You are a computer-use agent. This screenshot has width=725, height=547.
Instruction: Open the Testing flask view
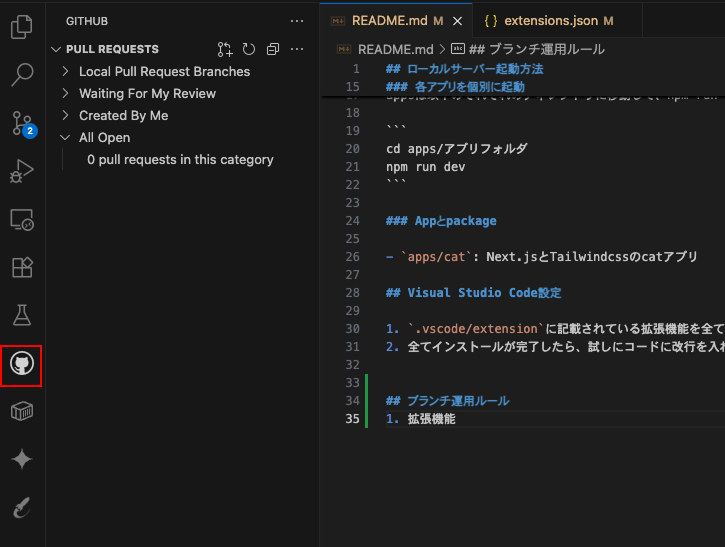tap(22, 315)
